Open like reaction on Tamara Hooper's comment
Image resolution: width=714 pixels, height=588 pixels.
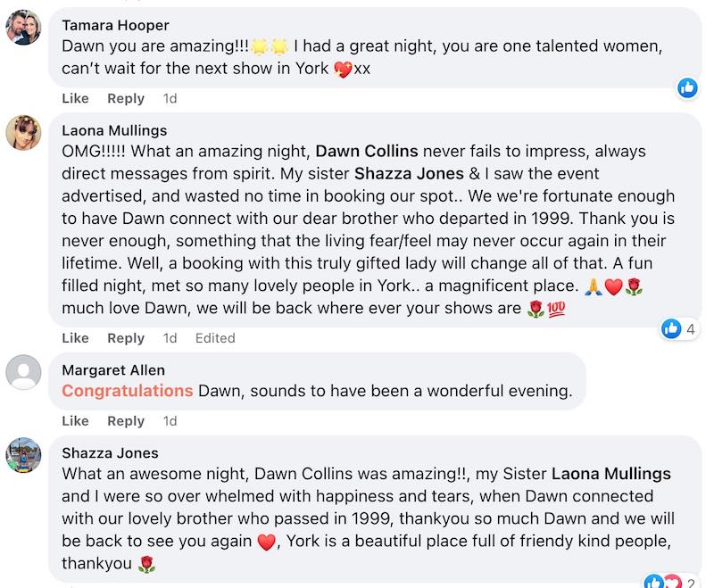[x=687, y=87]
